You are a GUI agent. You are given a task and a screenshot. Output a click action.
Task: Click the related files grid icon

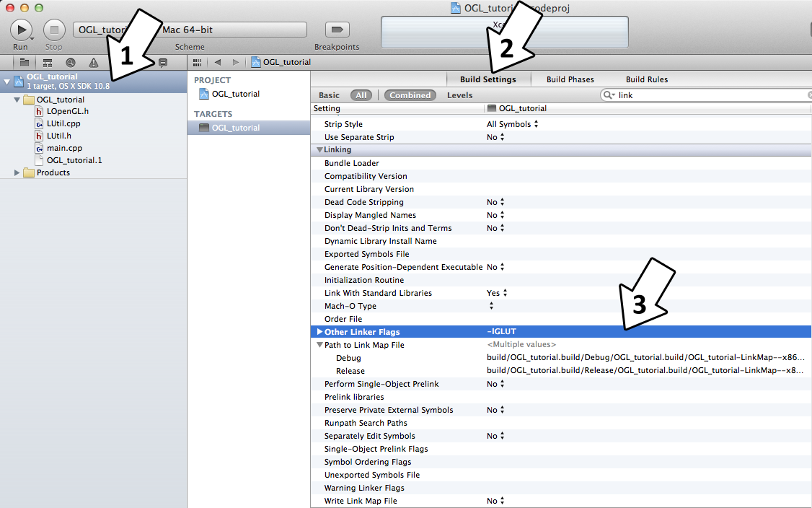[x=198, y=63]
